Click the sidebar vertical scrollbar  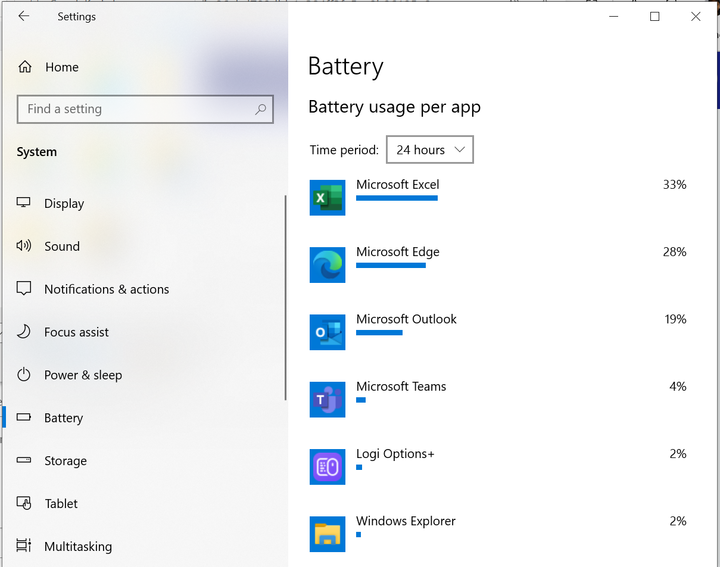tap(285, 298)
